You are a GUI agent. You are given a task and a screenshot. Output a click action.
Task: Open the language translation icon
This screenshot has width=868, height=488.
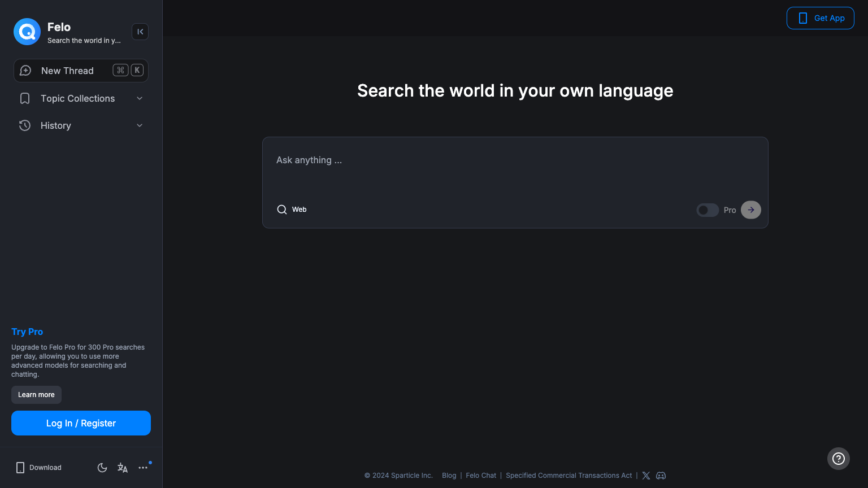[123, 468]
